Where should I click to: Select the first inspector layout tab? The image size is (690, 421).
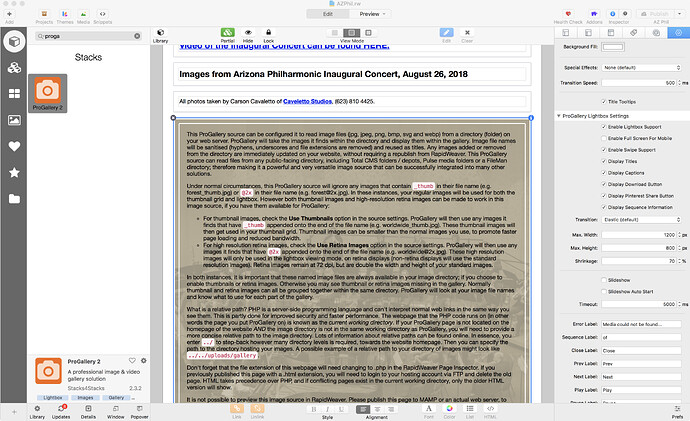[x=566, y=33]
